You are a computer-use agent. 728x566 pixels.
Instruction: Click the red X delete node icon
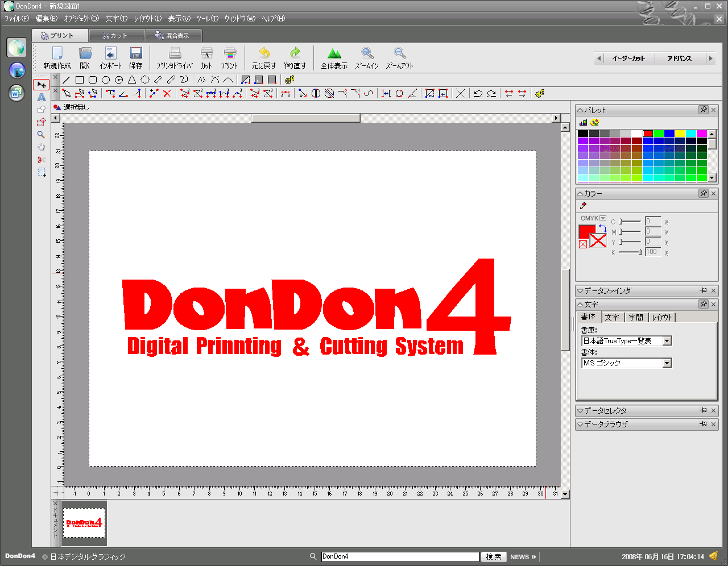[167, 93]
